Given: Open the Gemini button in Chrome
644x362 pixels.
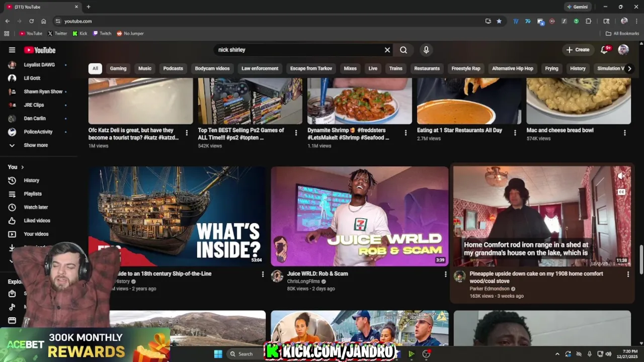Looking at the screenshot, I should tap(577, 7).
